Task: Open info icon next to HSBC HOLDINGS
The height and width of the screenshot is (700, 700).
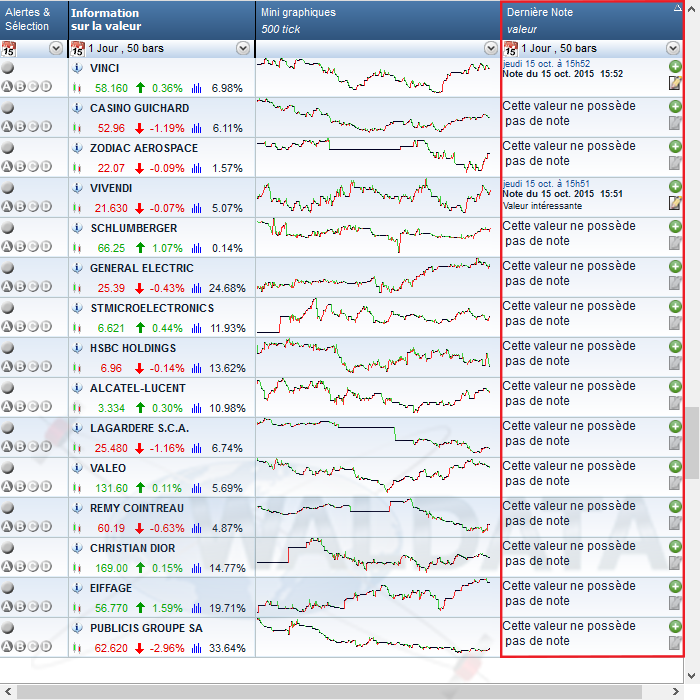Action: click(77, 348)
